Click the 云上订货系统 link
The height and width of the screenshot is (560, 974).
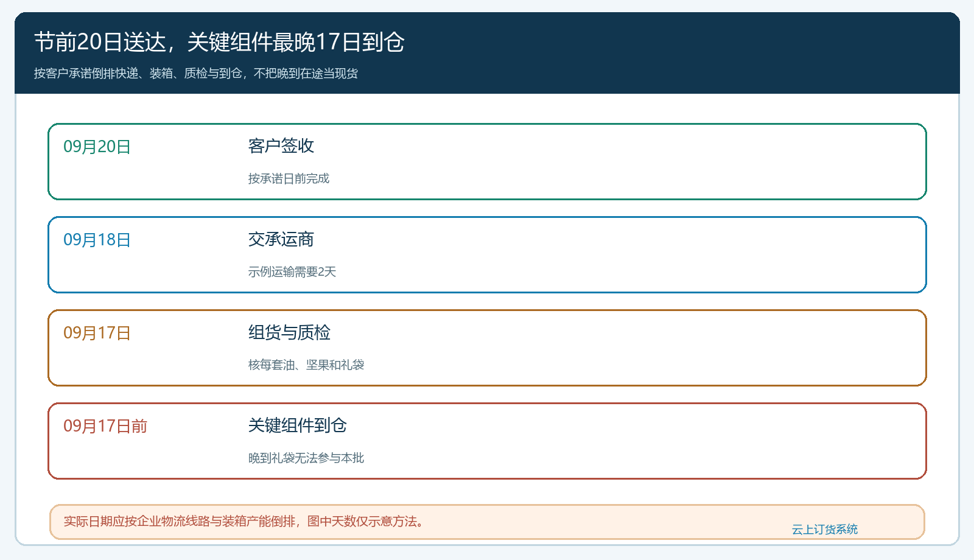pos(824,530)
